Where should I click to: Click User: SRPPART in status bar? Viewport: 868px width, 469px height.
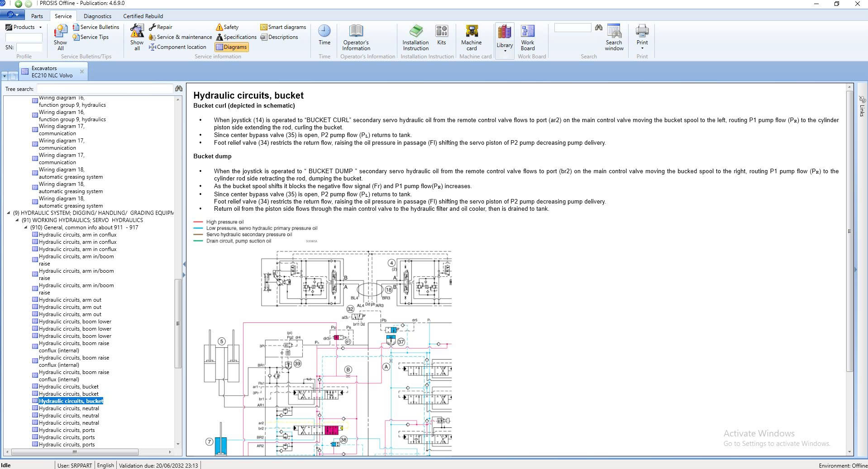tap(75, 465)
